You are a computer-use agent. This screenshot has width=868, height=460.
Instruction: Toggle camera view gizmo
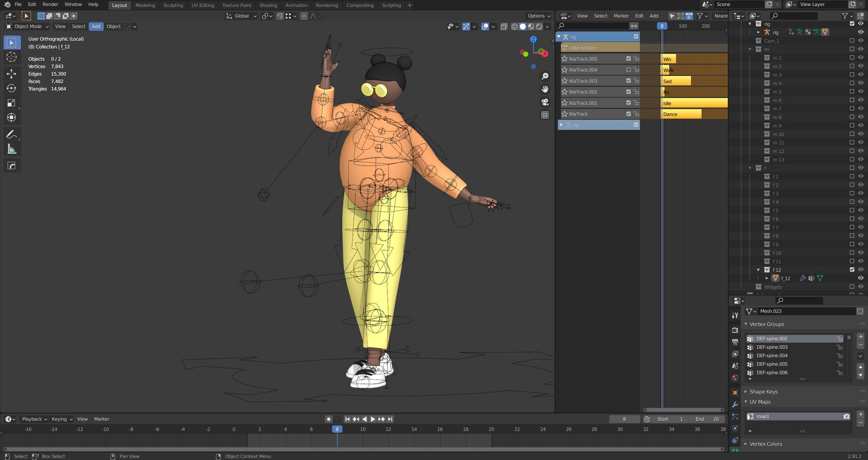(x=545, y=102)
